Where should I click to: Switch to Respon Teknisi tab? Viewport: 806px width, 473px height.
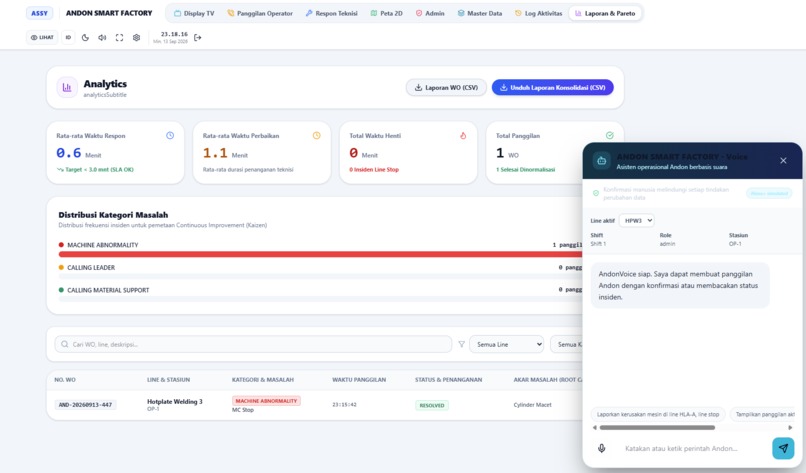coord(332,13)
